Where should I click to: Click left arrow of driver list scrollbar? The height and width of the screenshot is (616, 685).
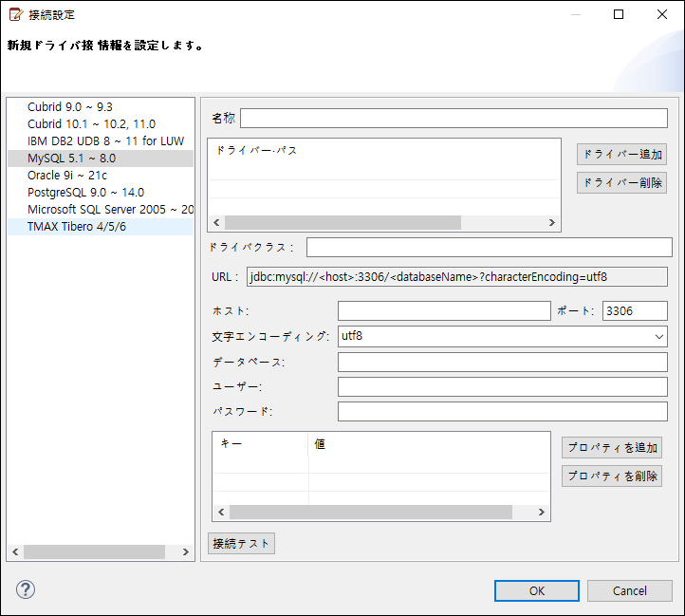click(15, 551)
